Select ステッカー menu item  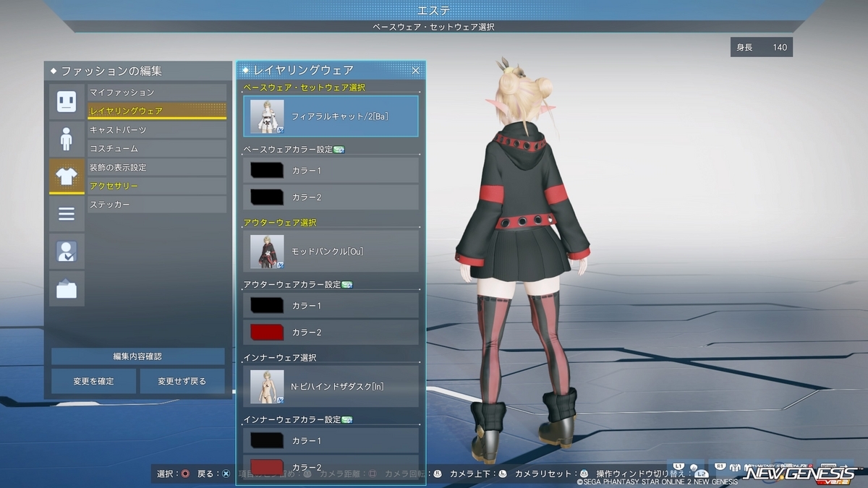click(157, 205)
